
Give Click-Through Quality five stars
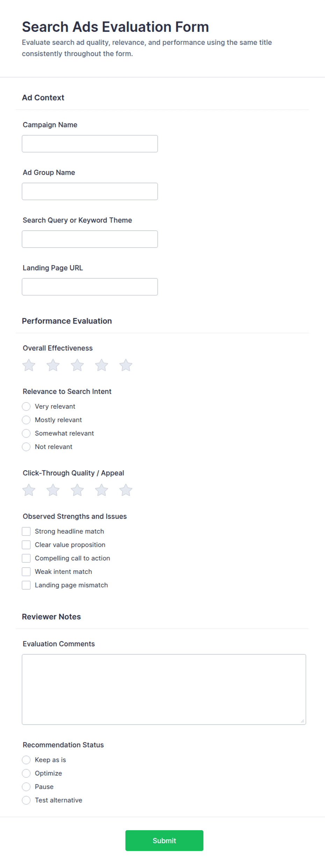(x=126, y=490)
